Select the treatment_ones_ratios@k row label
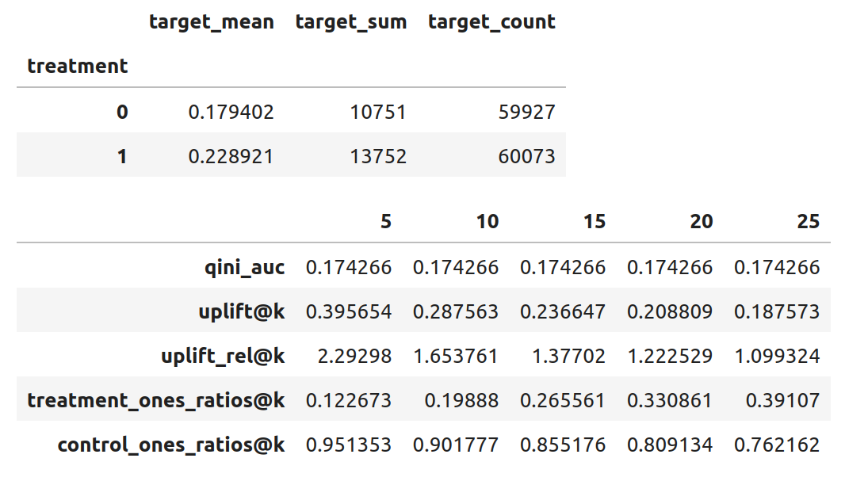This screenshot has width=868, height=481. (155, 400)
